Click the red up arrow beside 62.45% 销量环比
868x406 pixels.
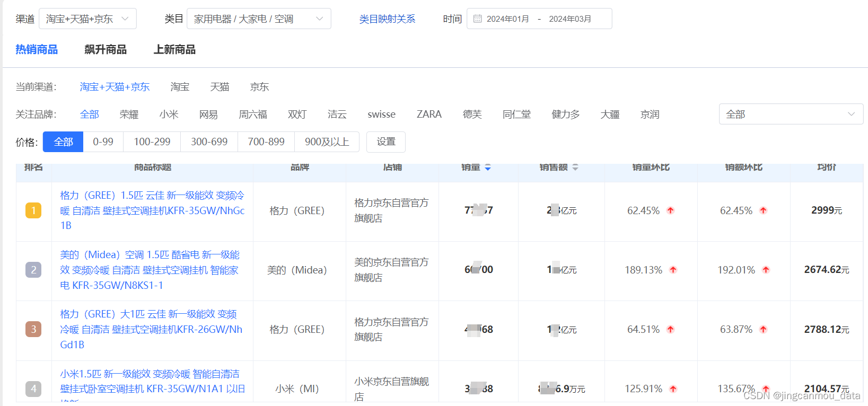[x=670, y=210]
